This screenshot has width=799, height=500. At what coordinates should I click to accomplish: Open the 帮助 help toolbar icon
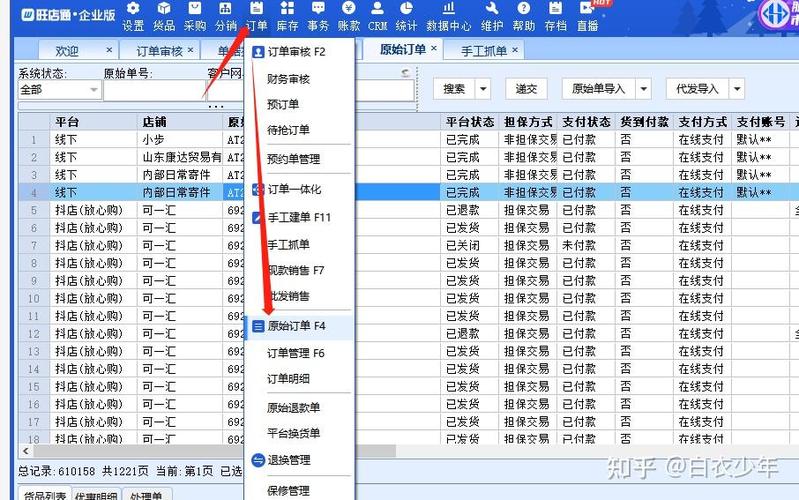(x=523, y=16)
